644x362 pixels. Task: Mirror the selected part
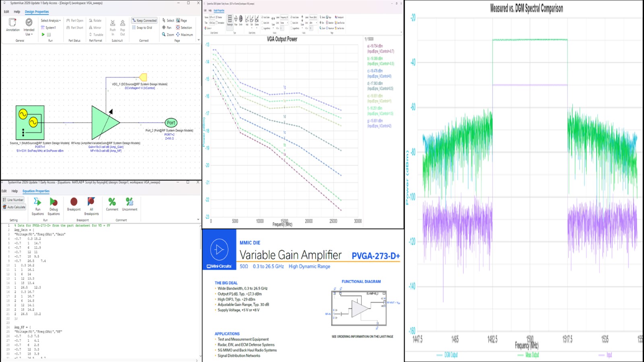tap(95, 28)
